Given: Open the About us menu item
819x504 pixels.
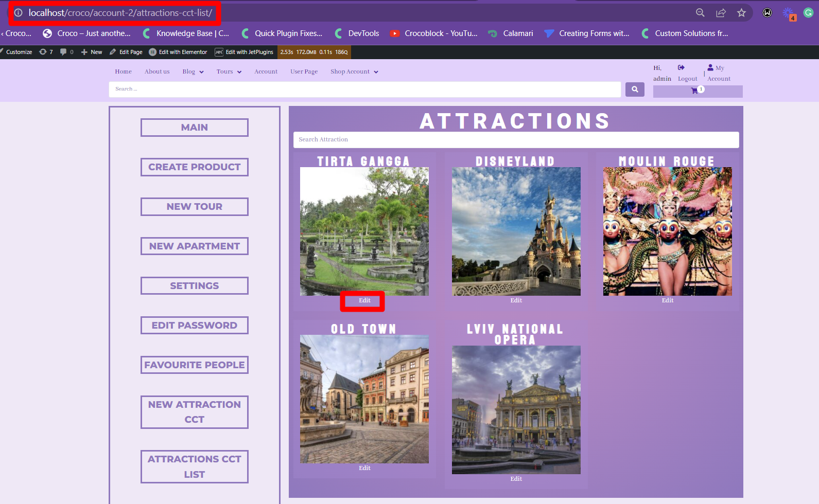Looking at the screenshot, I should click(x=157, y=72).
